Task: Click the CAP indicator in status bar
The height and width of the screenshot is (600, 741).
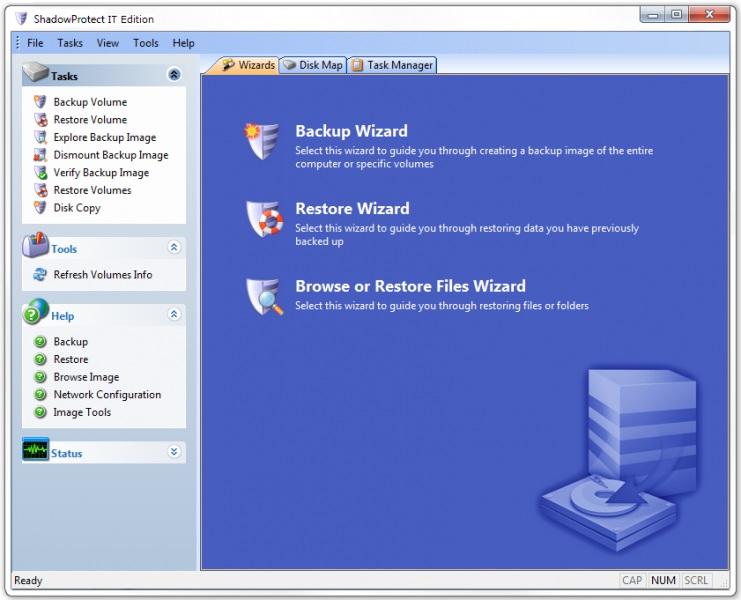Action: 632,580
